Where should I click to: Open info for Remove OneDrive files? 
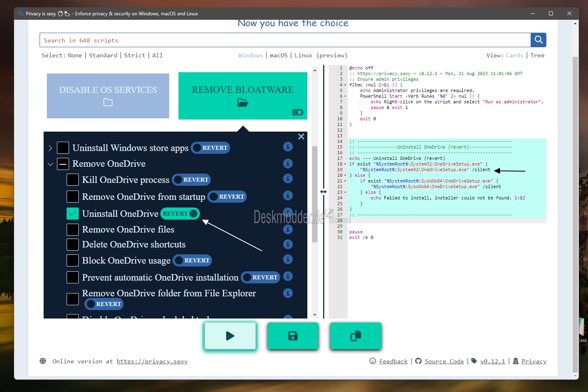pyautogui.click(x=288, y=229)
